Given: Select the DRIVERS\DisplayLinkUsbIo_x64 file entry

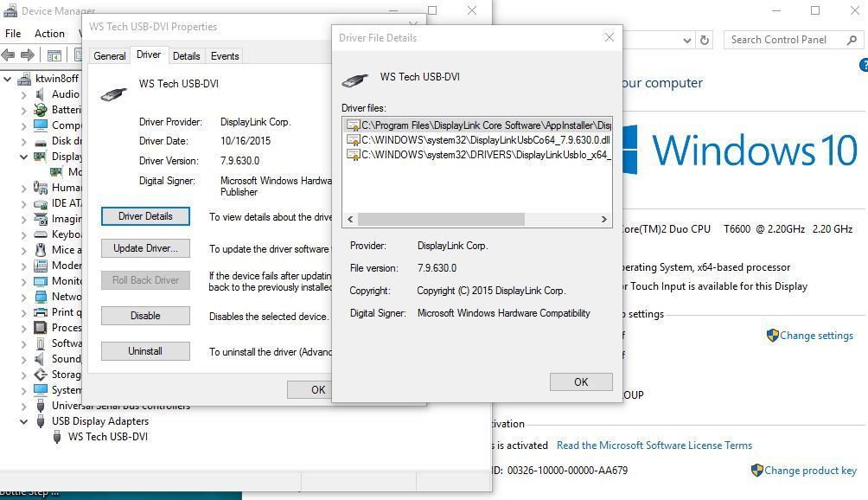Looking at the screenshot, I should click(x=478, y=155).
